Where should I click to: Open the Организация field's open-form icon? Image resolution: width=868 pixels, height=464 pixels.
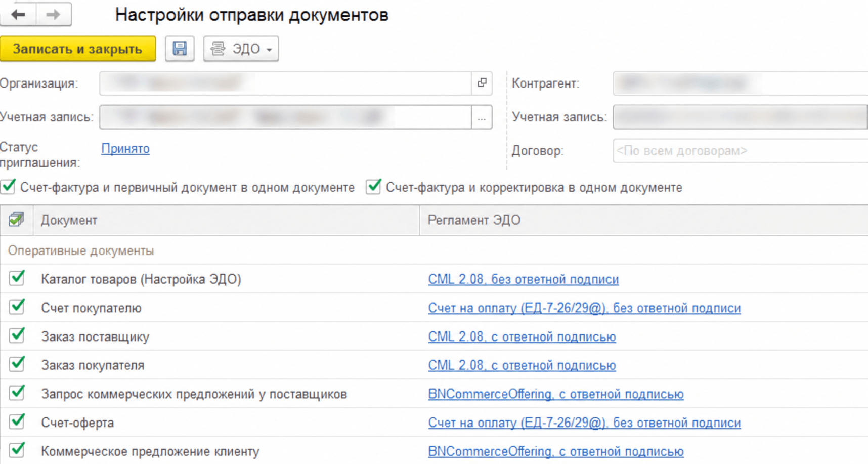click(x=482, y=83)
